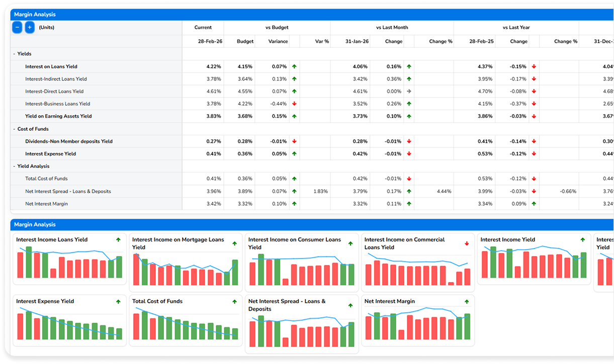Select the 'vs Last Month' column group header
This screenshot has height=364, width=614.
pos(392,28)
